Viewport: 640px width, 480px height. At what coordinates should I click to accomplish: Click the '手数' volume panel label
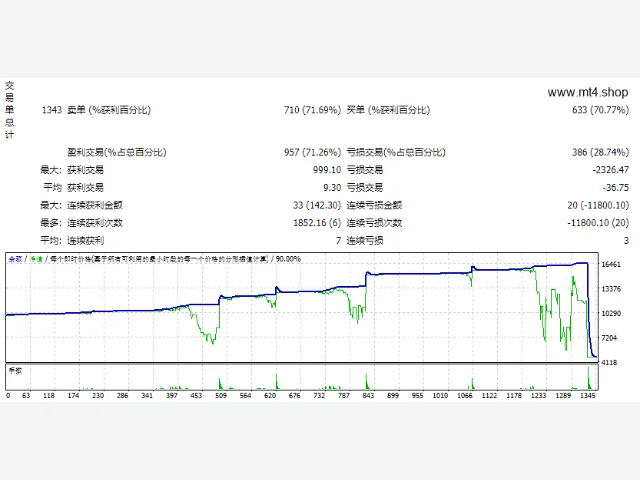coord(16,371)
